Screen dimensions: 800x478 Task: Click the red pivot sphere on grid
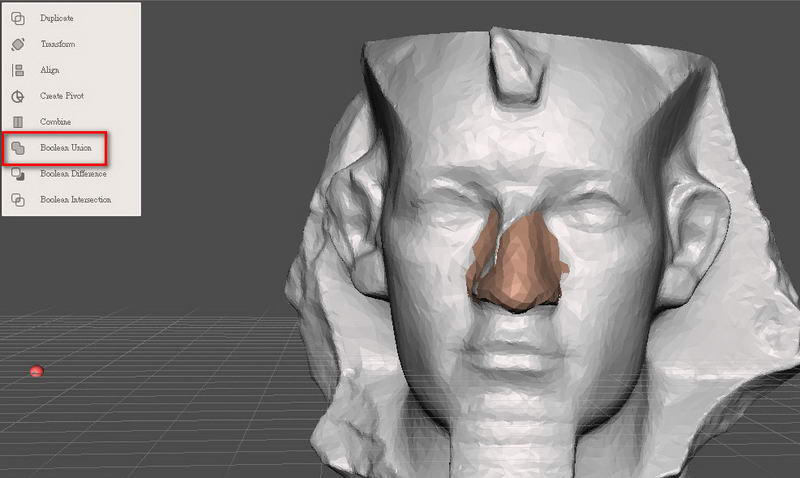coord(36,371)
